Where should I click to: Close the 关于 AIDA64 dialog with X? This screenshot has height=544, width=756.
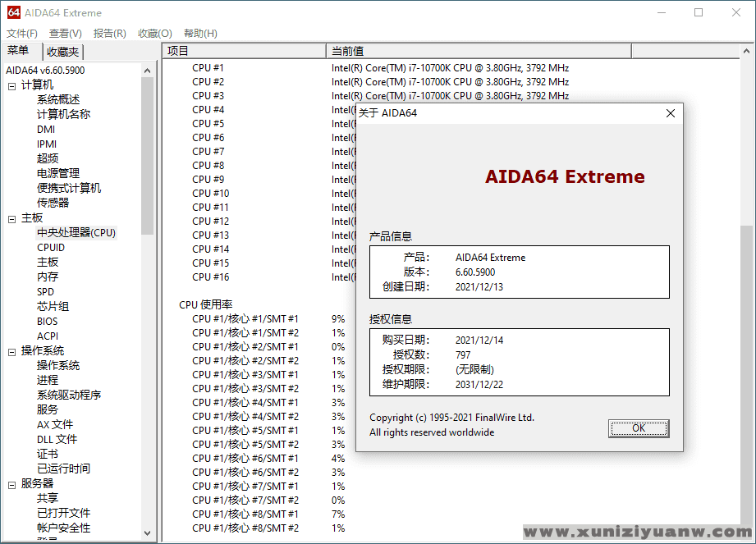(671, 113)
